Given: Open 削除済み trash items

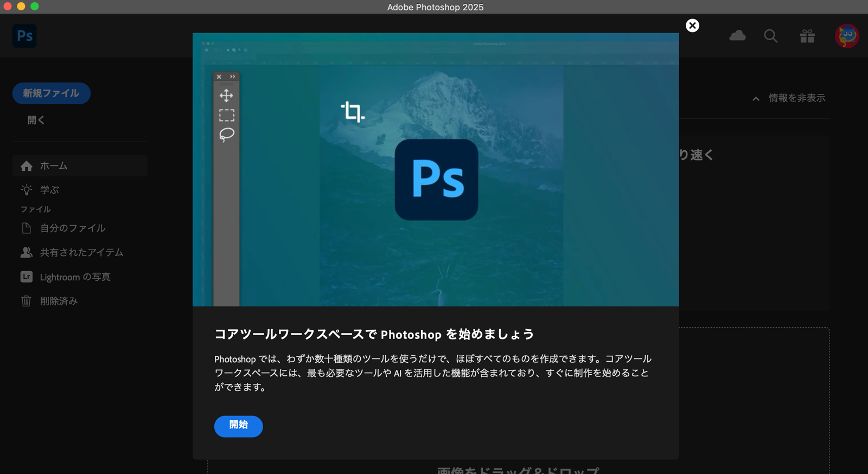Looking at the screenshot, I should [x=59, y=301].
